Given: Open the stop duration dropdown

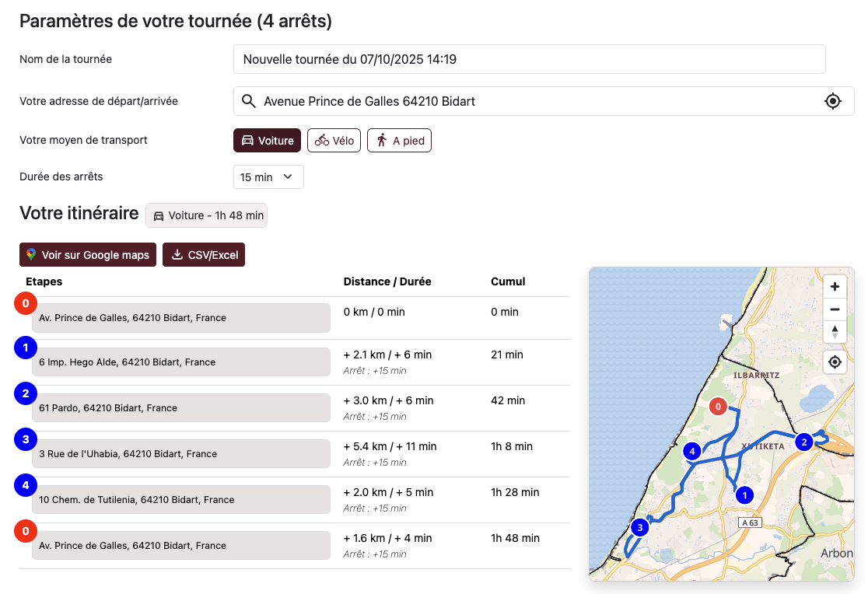Looking at the screenshot, I should [x=268, y=177].
